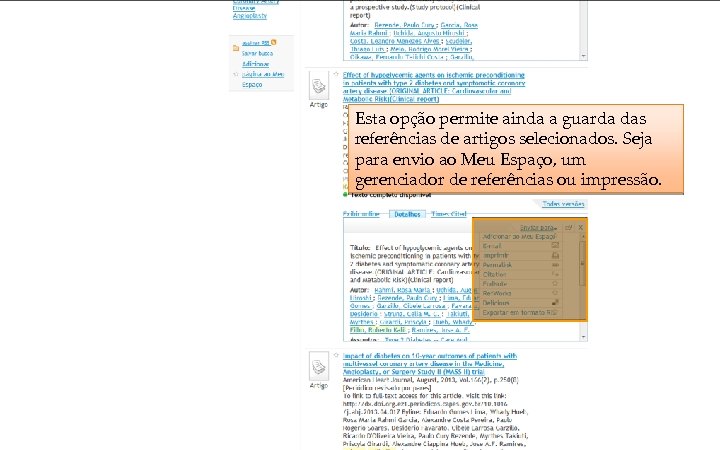The image size is (720, 450).
Task: Click the Delicious bookmark icon
Action: pyautogui.click(x=555, y=303)
